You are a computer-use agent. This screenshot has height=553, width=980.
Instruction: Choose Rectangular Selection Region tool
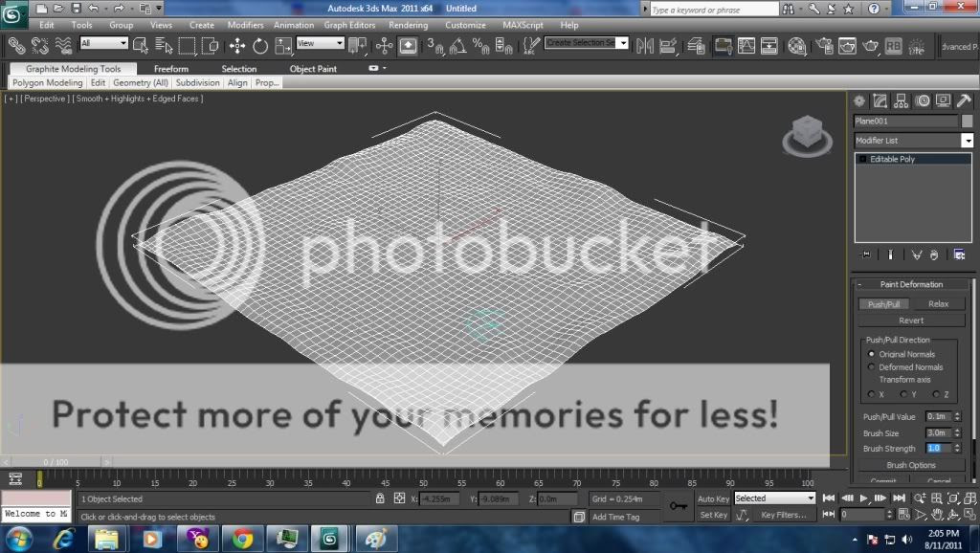[187, 46]
